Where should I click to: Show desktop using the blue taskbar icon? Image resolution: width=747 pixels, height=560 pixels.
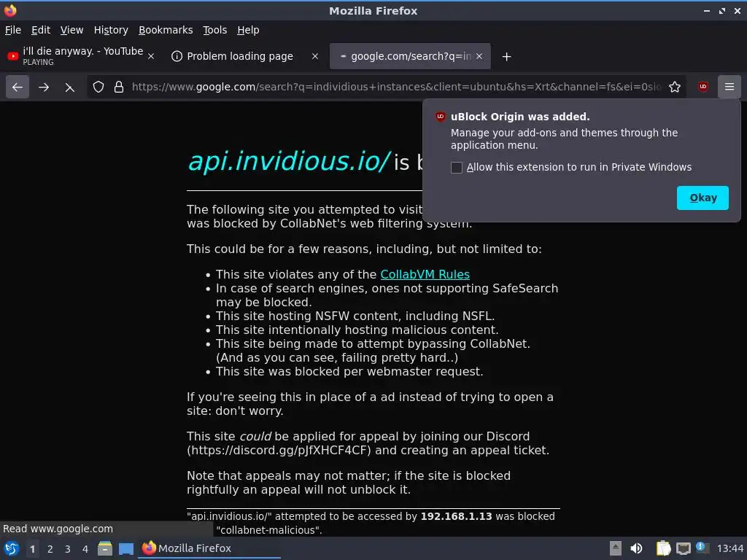pos(125,548)
